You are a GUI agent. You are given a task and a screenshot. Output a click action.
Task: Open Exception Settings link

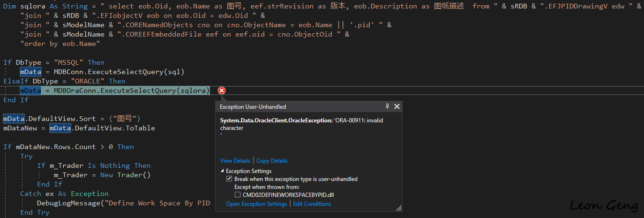click(x=256, y=204)
